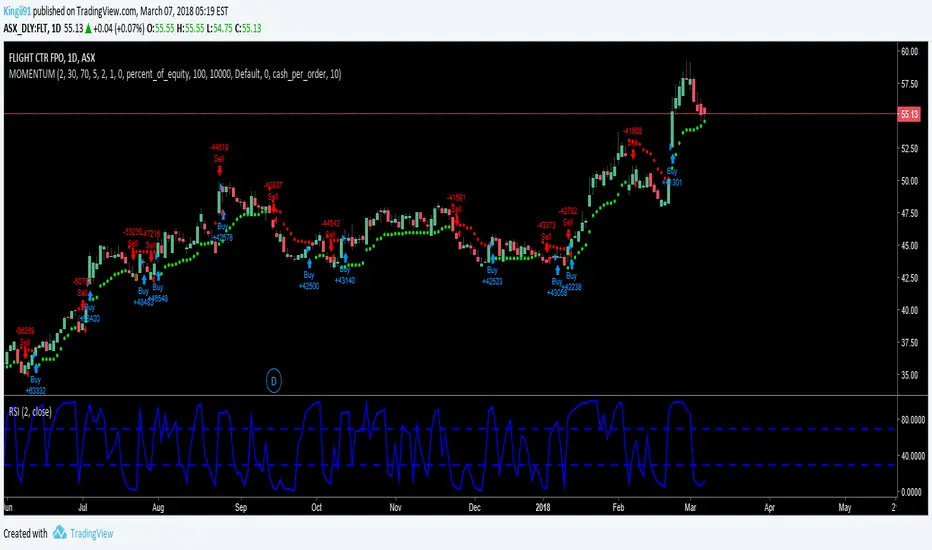Click the 57.50 price axis label
The height and width of the screenshot is (550, 932).
[909, 84]
